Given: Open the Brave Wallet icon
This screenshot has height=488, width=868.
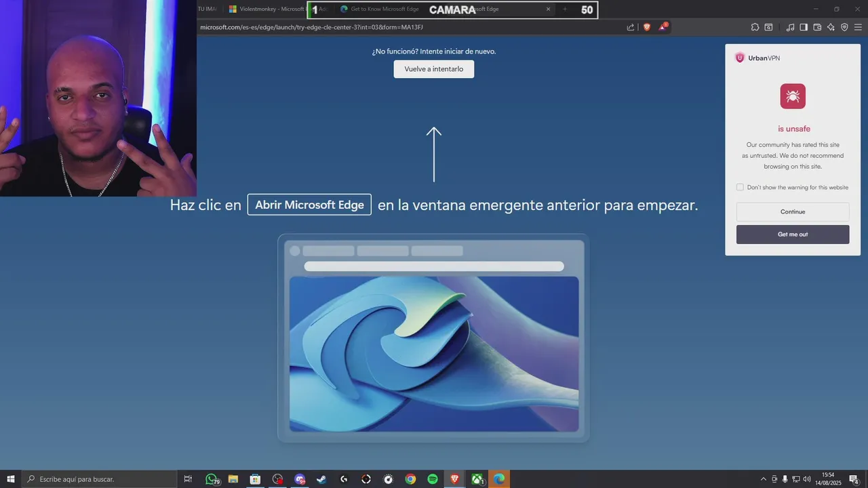Looking at the screenshot, I should [817, 27].
